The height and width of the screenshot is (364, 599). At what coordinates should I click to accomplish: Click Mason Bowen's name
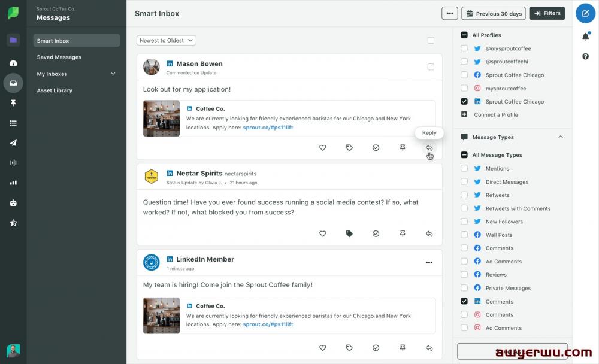[199, 64]
